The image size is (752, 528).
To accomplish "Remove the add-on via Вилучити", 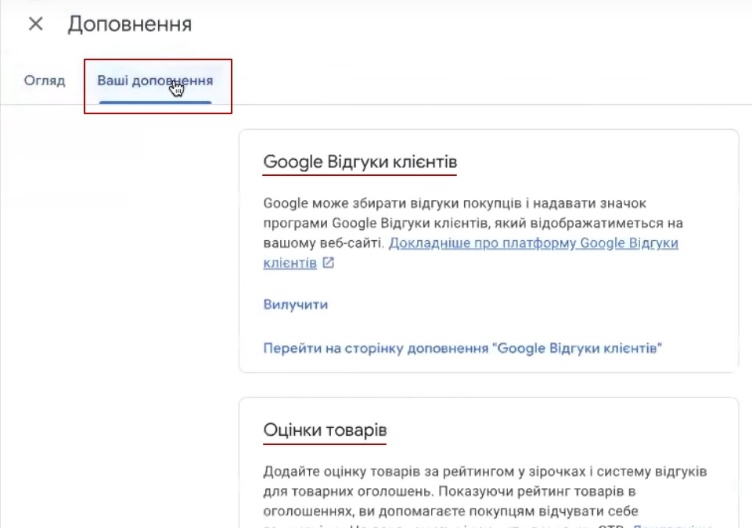I will click(x=295, y=304).
